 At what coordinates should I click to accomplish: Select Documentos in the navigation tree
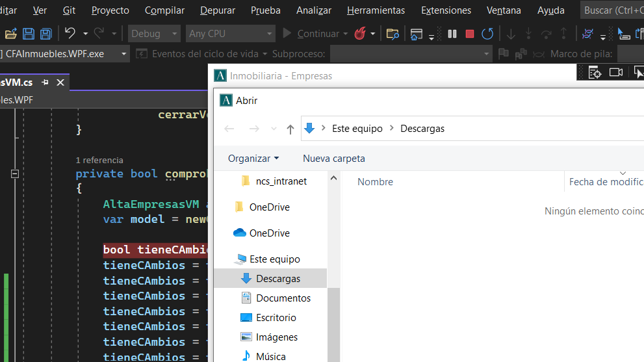[283, 298]
